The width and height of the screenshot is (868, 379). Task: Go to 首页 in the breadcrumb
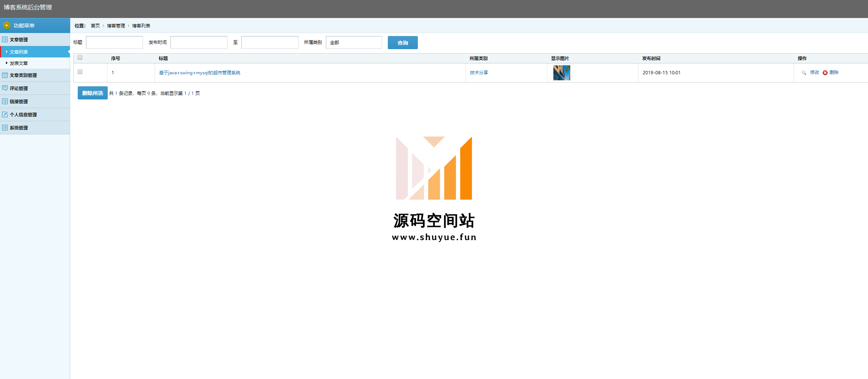[95, 26]
